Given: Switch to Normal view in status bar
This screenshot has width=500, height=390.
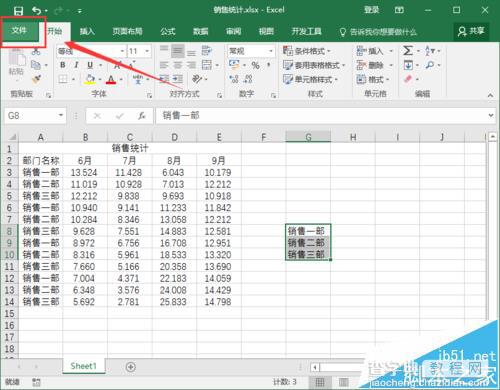Looking at the screenshot, I should pos(320,382).
